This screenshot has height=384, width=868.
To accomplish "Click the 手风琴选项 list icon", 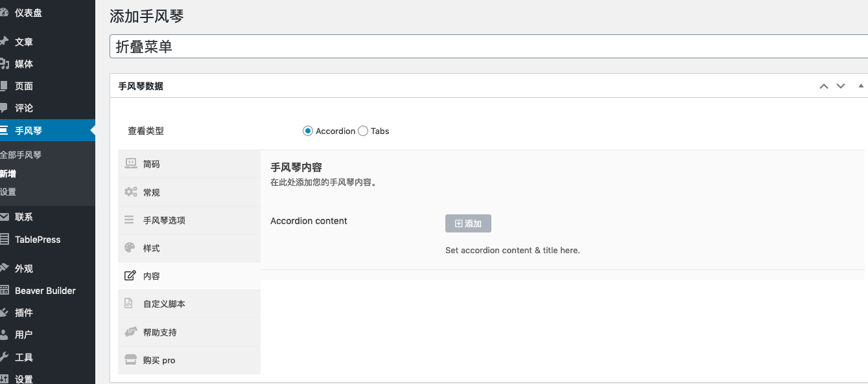I will click(130, 220).
